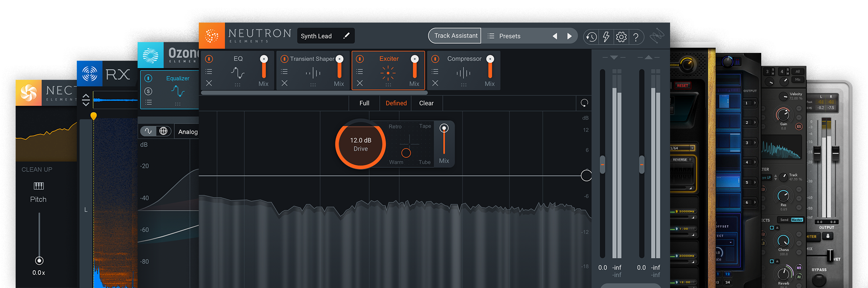The width and height of the screenshot is (868, 288).
Task: Select the Compressor module icon
Action: tap(464, 73)
